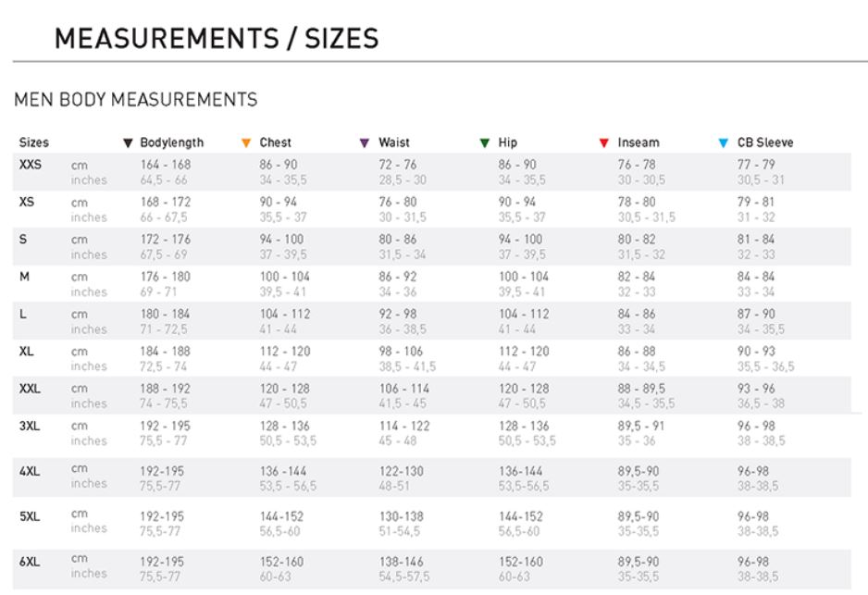Select the 3XL size row label

point(30,427)
